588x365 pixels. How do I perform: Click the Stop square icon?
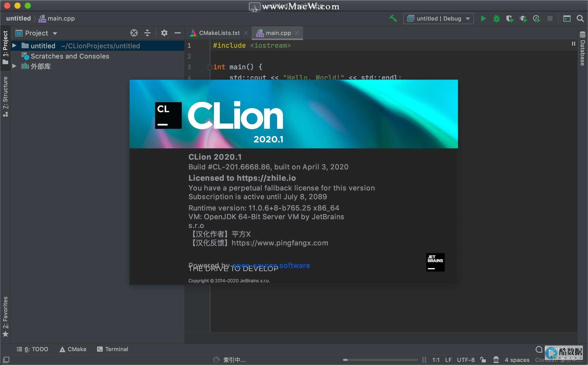(550, 18)
